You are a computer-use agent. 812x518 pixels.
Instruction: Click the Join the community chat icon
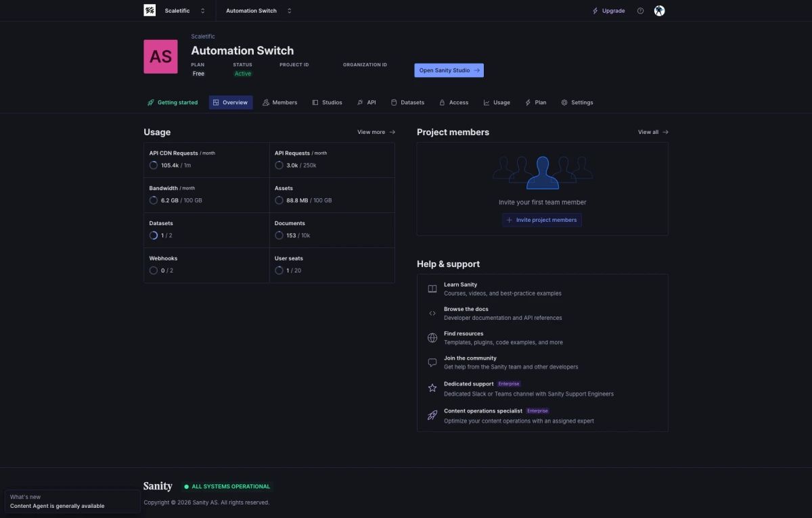pyautogui.click(x=432, y=362)
